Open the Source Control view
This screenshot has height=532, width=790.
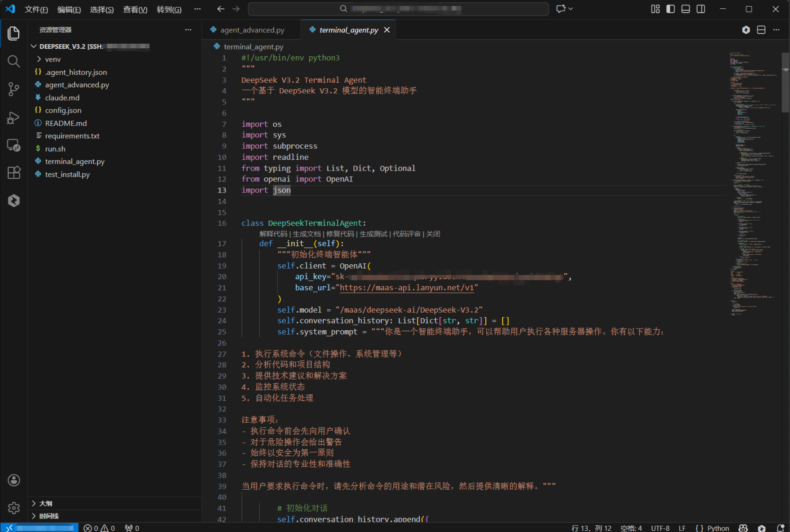[x=13, y=89]
